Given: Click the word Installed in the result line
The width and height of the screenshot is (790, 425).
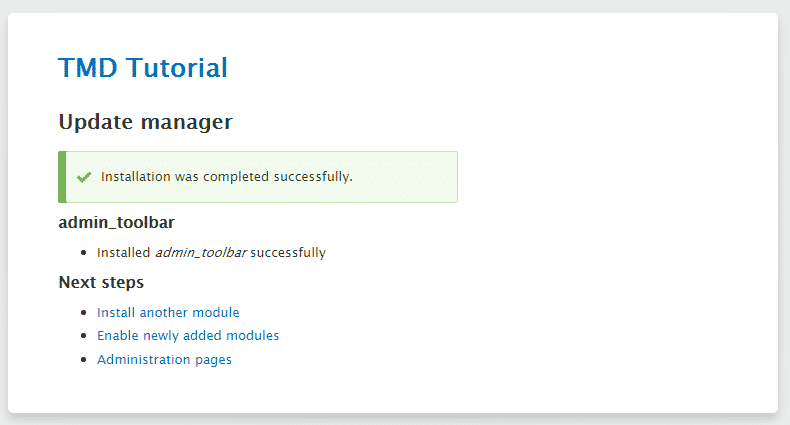Looking at the screenshot, I should click(x=123, y=252).
